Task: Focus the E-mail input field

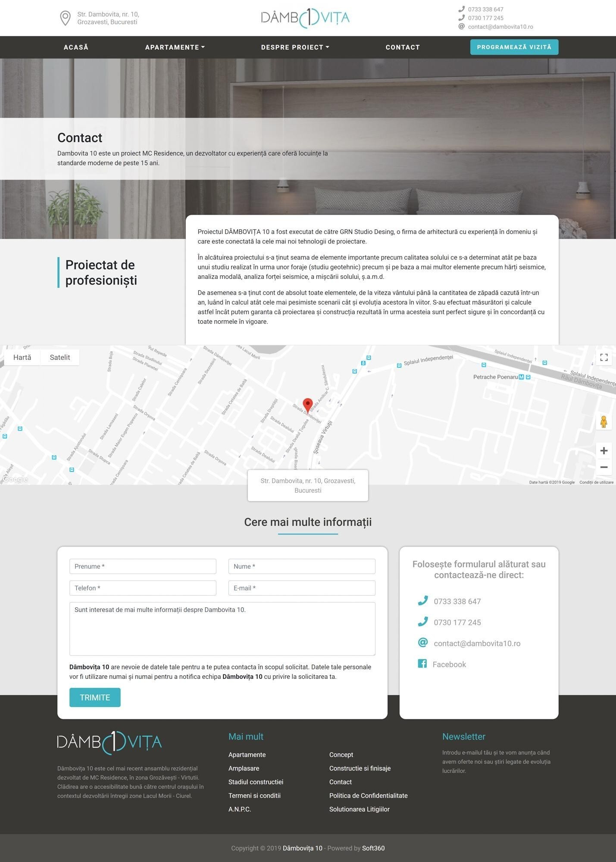Action: pyautogui.click(x=302, y=588)
